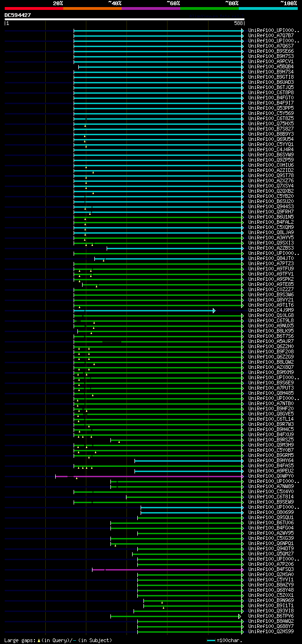Select the UniRef100_Q0WPY0 label
The height and width of the screenshot is (644, 302).
click(x=271, y=476)
